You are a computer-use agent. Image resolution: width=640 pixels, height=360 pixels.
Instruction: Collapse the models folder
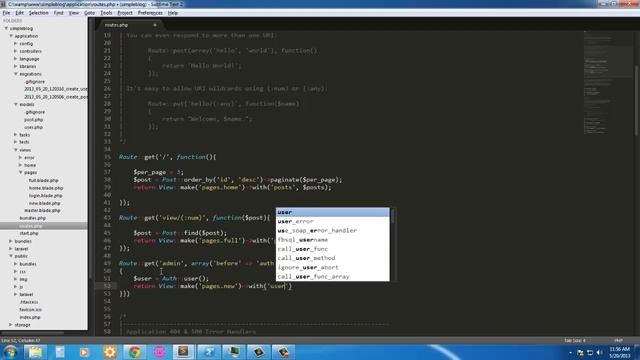16,104
